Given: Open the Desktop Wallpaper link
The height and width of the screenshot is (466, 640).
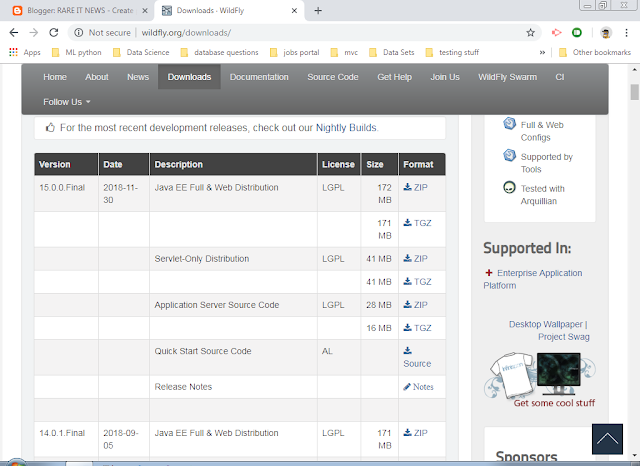Looking at the screenshot, I should tap(545, 324).
